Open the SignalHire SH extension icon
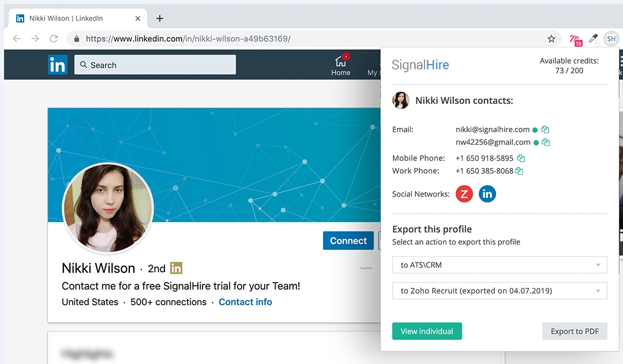 click(x=611, y=39)
